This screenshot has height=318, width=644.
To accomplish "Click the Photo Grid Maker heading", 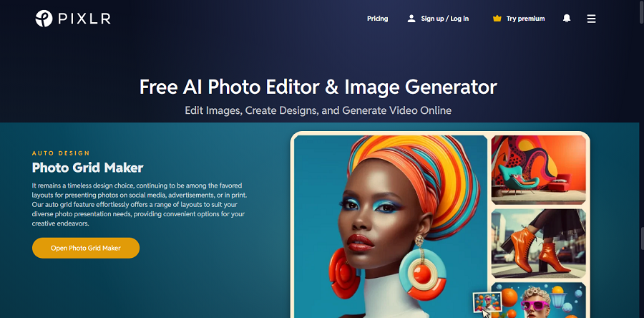I will coord(87,168).
